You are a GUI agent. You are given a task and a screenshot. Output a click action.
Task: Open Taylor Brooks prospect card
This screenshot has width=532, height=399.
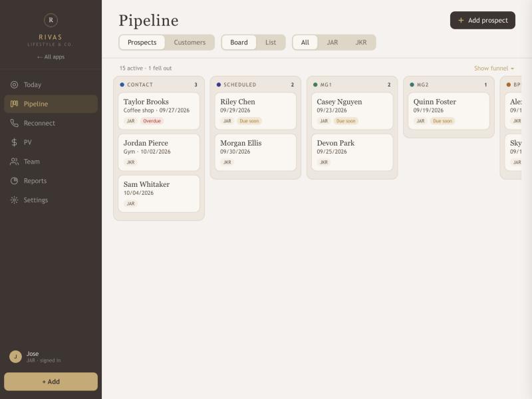(x=159, y=111)
